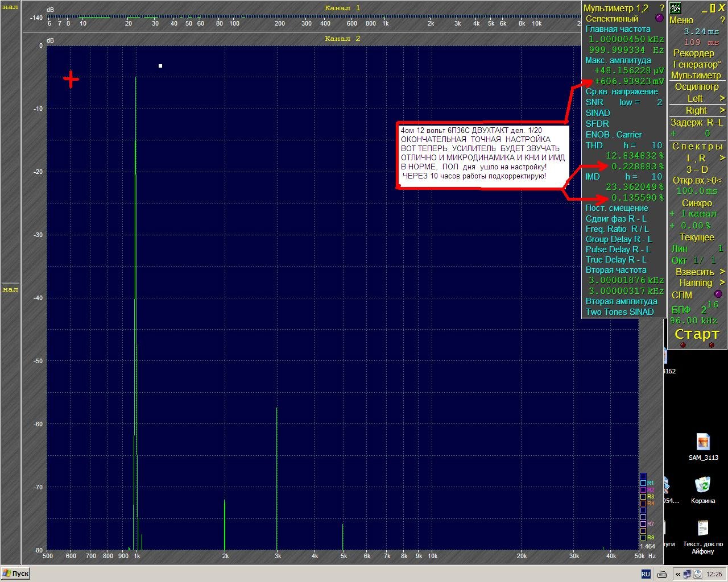This screenshot has width=728, height=582.
Task: Click the THD measurement row
Action: pyautogui.click(x=624, y=145)
